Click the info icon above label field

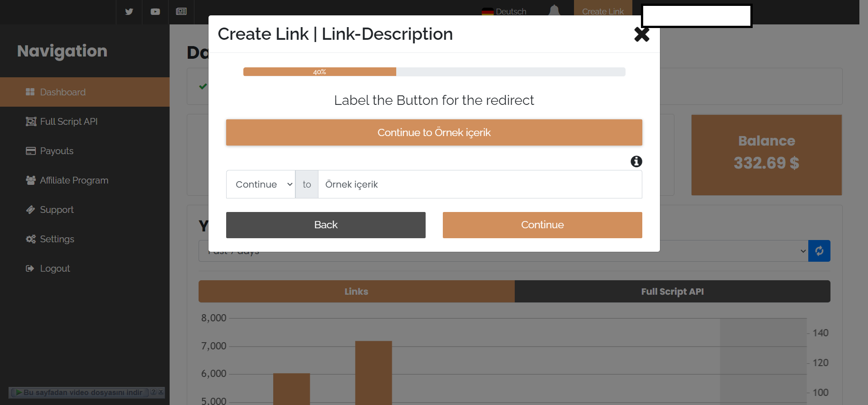tap(636, 161)
